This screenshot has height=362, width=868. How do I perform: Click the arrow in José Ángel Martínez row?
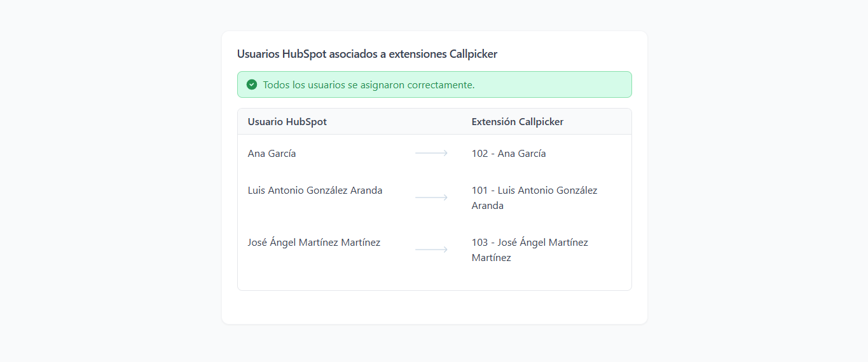[432, 250]
